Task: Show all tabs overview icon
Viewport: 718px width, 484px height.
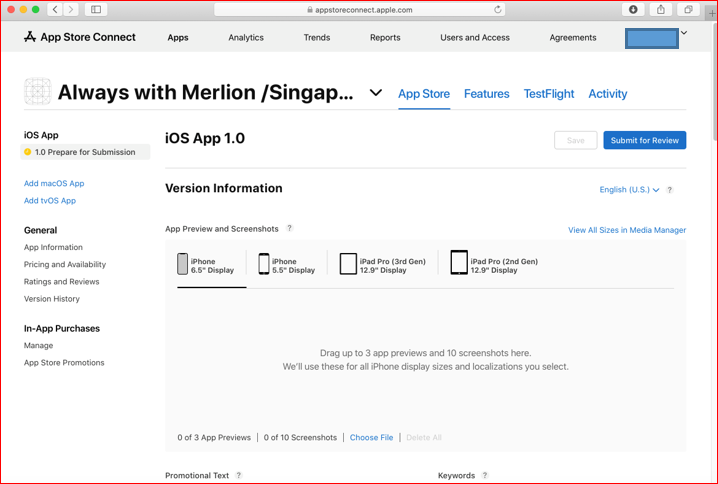Action: tap(688, 9)
